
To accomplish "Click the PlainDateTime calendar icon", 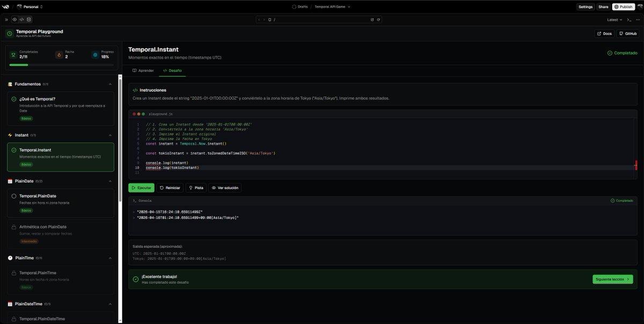I will (10, 304).
